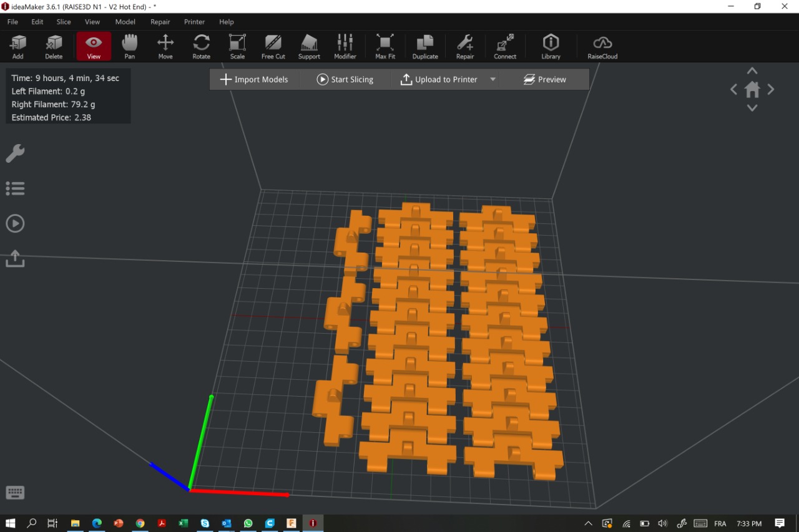
Task: Expand the Upload to Printer dropdown arrow
Action: click(x=493, y=79)
